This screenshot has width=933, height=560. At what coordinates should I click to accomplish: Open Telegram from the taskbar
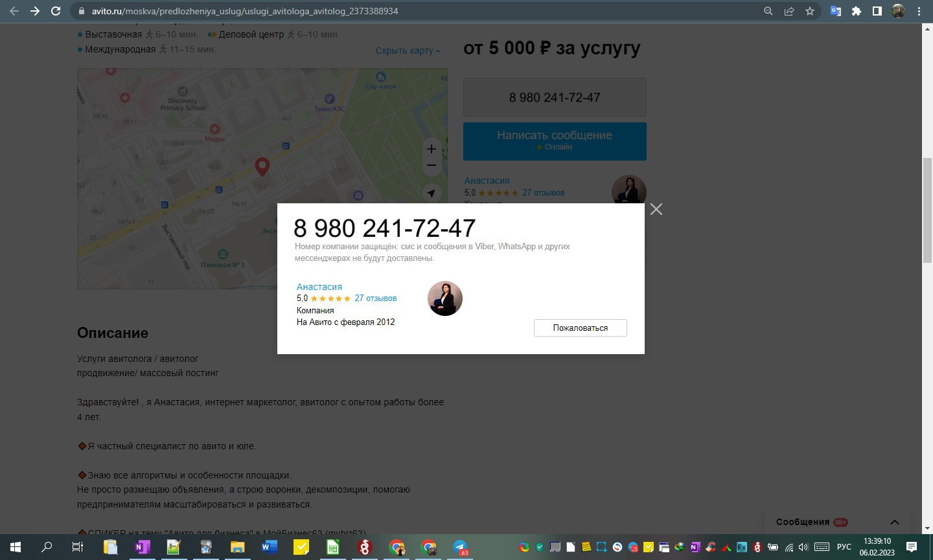460,547
